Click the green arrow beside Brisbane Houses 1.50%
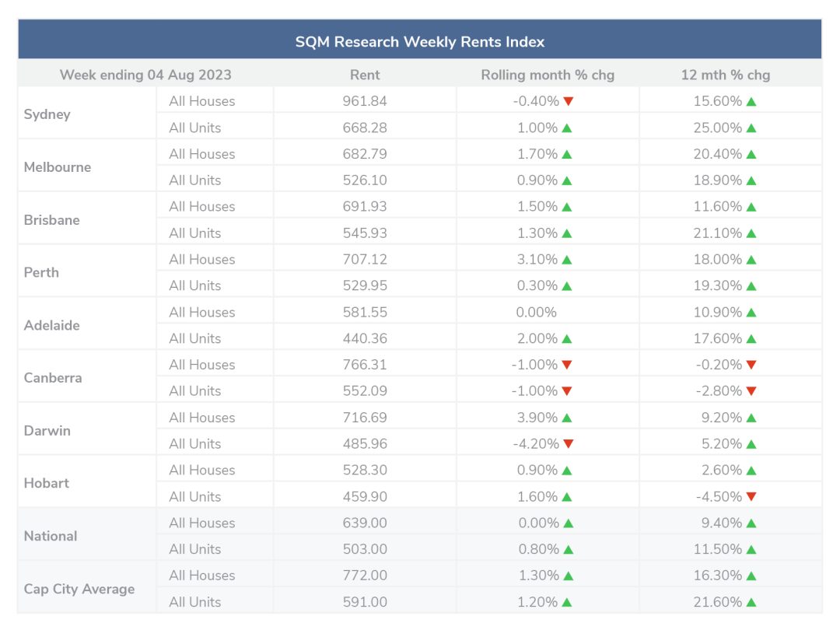840x630 pixels. pos(567,207)
